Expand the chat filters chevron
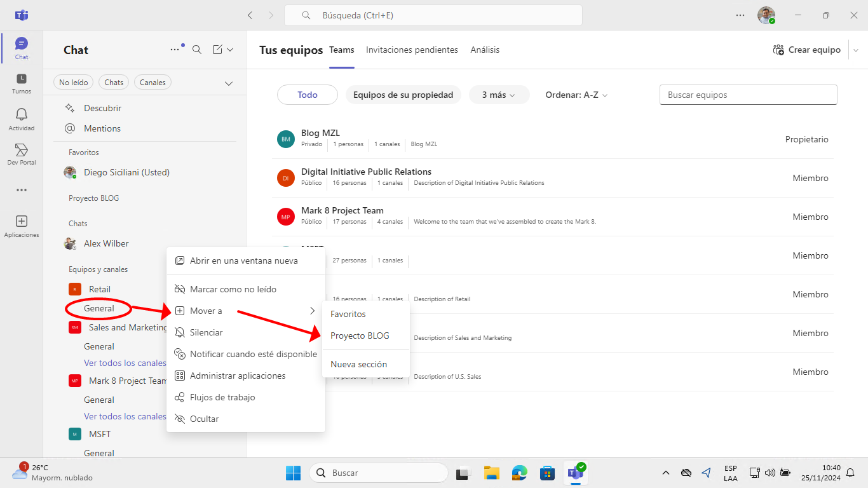The width and height of the screenshot is (868, 488). pos(229,83)
